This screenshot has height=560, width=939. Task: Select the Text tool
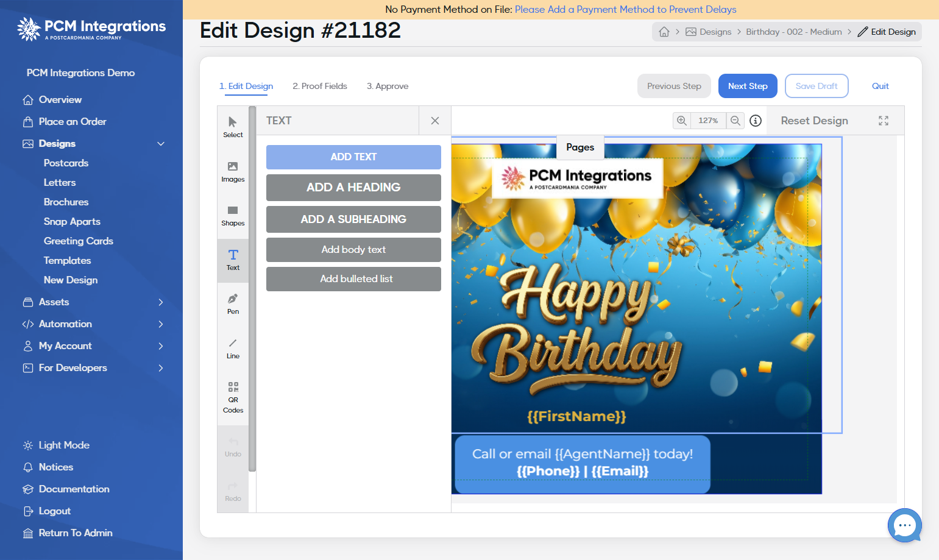233,260
